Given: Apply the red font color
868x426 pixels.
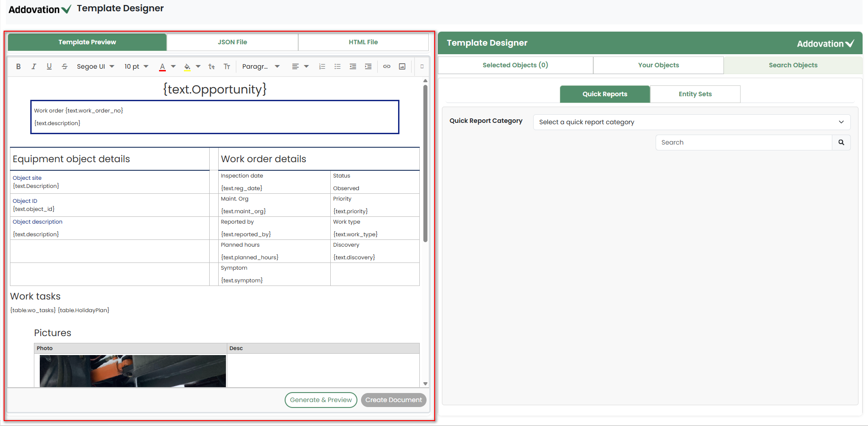Looking at the screenshot, I should (x=163, y=66).
